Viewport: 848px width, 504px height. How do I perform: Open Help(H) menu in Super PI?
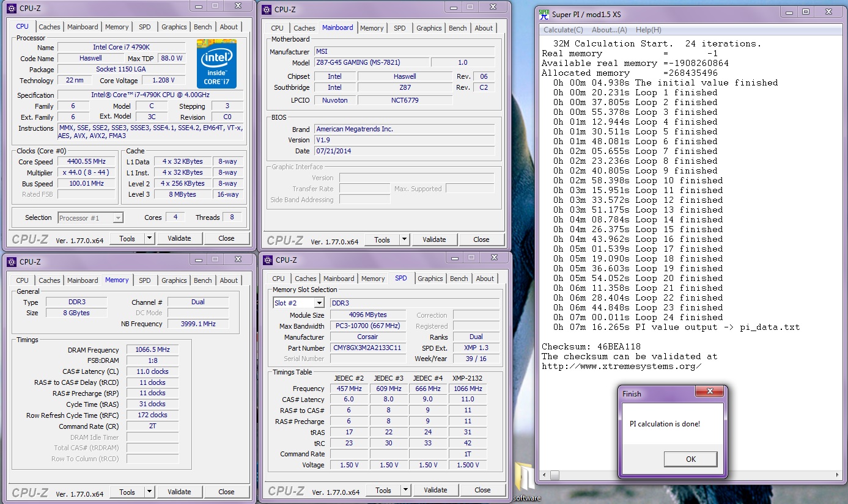pos(648,30)
